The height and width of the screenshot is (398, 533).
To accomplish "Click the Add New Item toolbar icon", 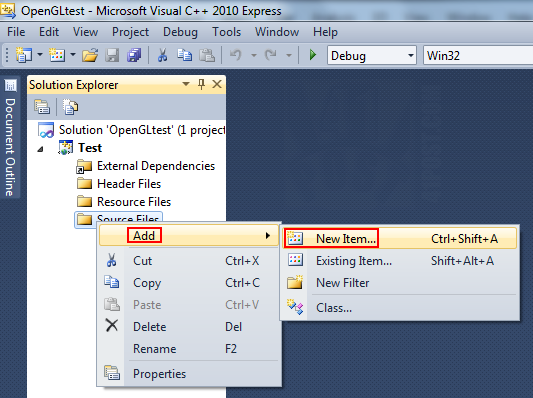I will pos(57,55).
